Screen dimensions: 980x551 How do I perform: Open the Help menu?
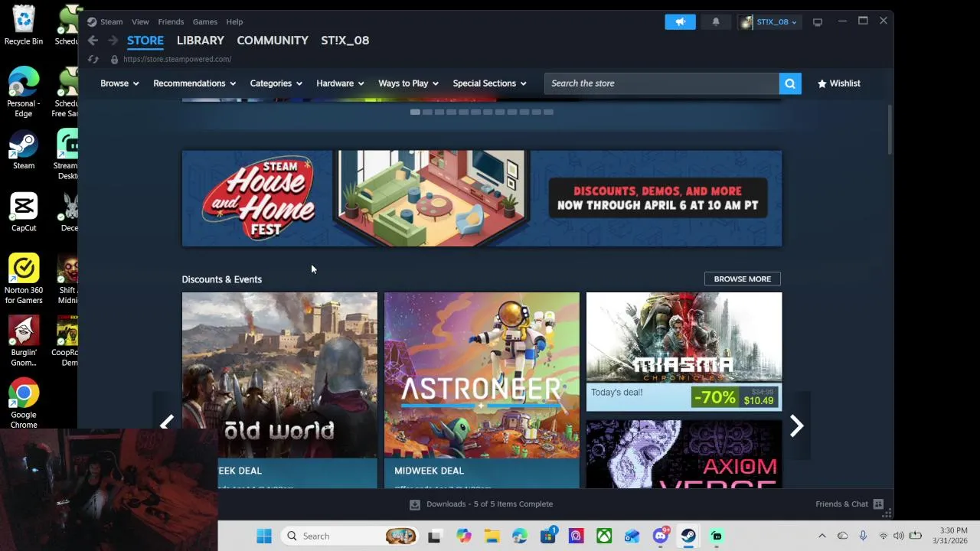(x=234, y=21)
